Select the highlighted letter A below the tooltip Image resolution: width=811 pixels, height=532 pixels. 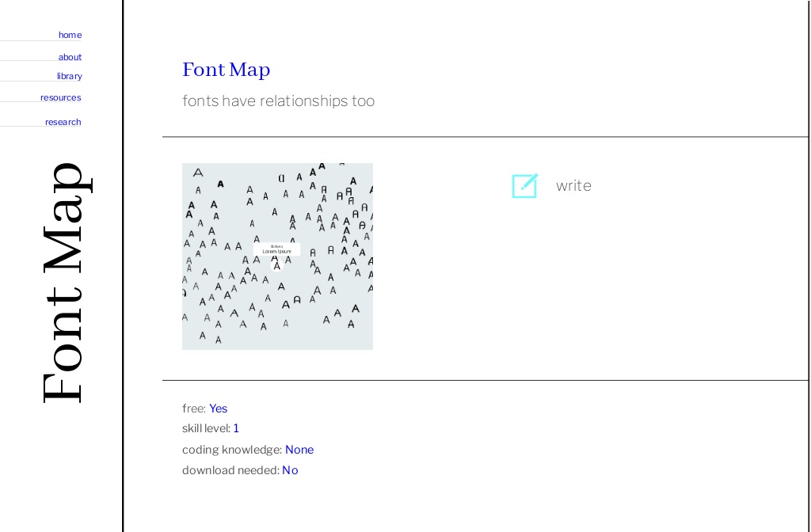277,264
